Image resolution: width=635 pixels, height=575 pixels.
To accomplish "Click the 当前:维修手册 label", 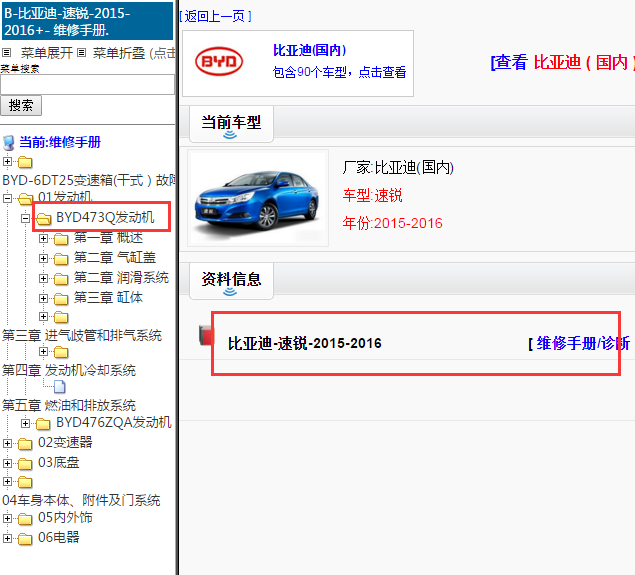I will 60,143.
